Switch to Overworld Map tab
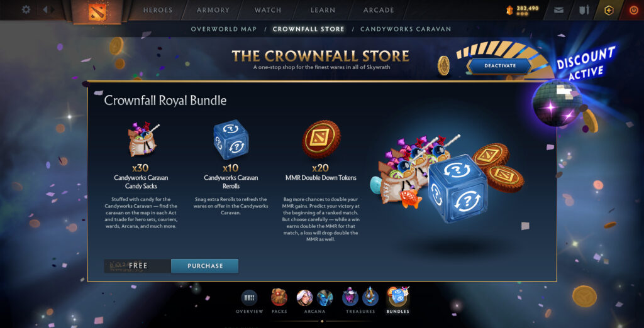The width and height of the screenshot is (644, 328). pyautogui.click(x=224, y=29)
